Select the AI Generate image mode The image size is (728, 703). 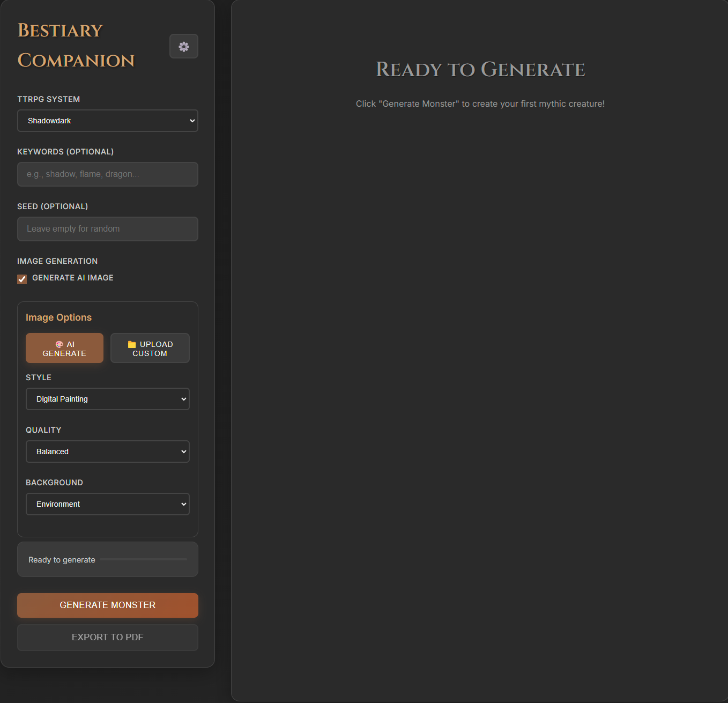(x=64, y=347)
